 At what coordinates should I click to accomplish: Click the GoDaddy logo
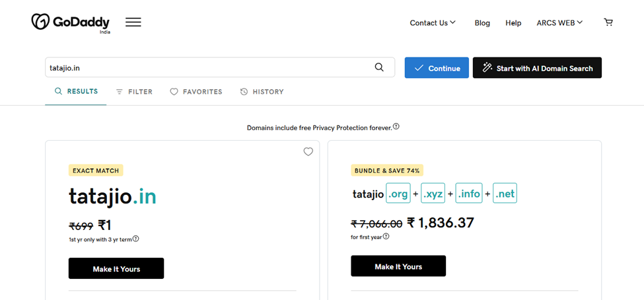click(71, 23)
